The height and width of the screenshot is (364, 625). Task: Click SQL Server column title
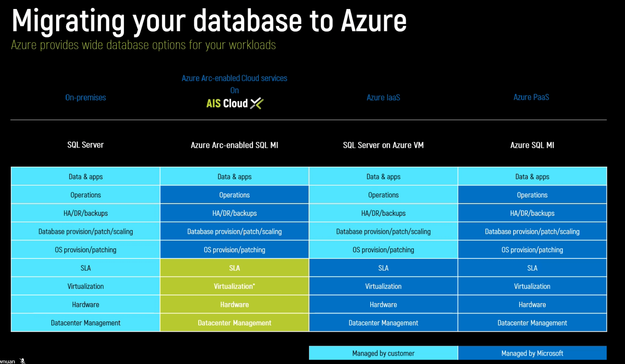(85, 145)
